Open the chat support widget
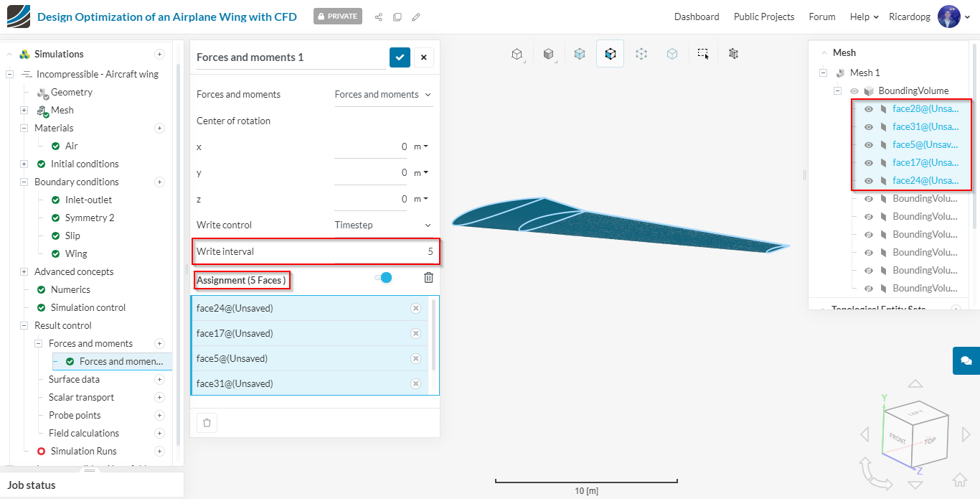 pyautogui.click(x=966, y=360)
